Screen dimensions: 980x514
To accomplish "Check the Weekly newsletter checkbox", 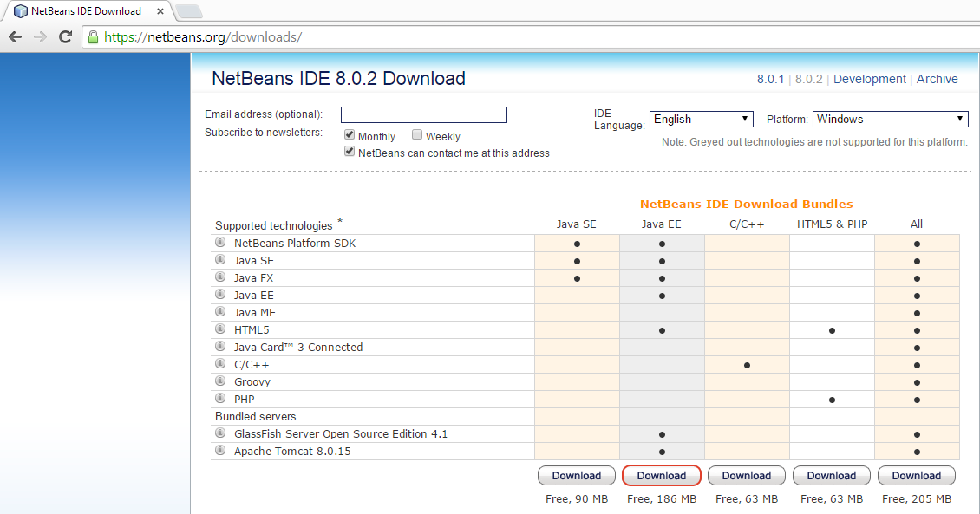I will coord(417,135).
